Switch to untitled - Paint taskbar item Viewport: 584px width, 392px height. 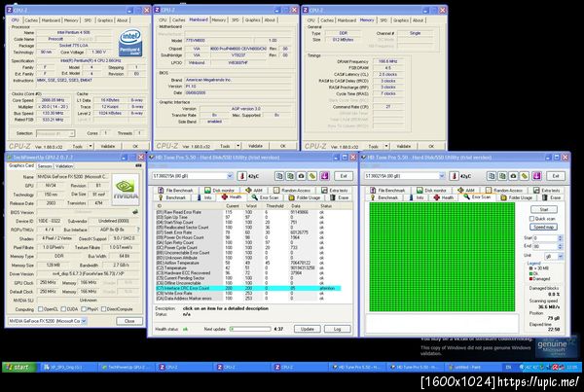pos(471,367)
